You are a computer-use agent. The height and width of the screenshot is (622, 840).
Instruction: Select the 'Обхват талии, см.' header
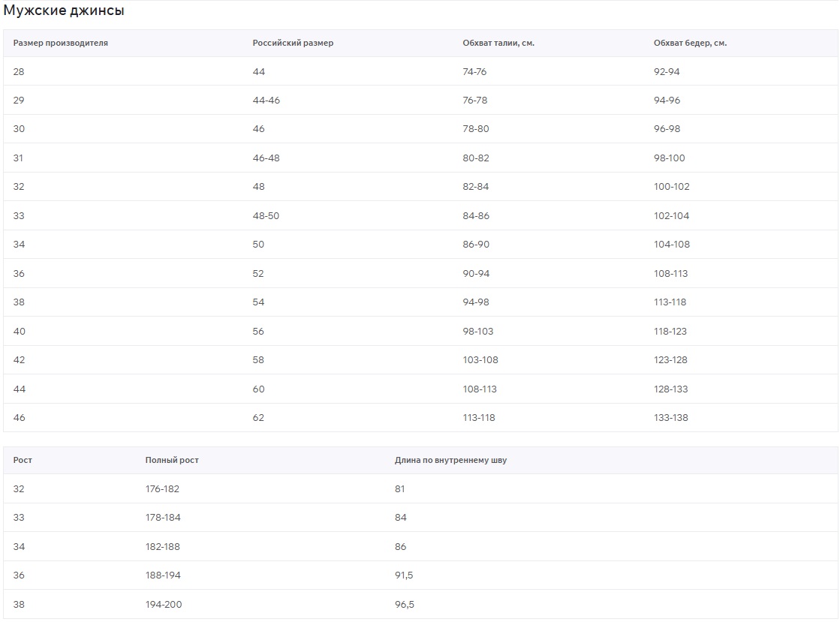(498, 43)
